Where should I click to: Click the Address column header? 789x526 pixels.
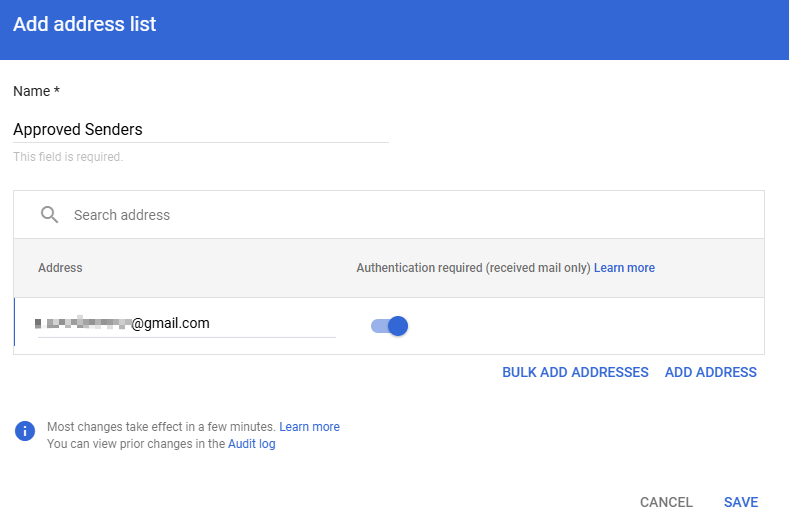coord(60,268)
